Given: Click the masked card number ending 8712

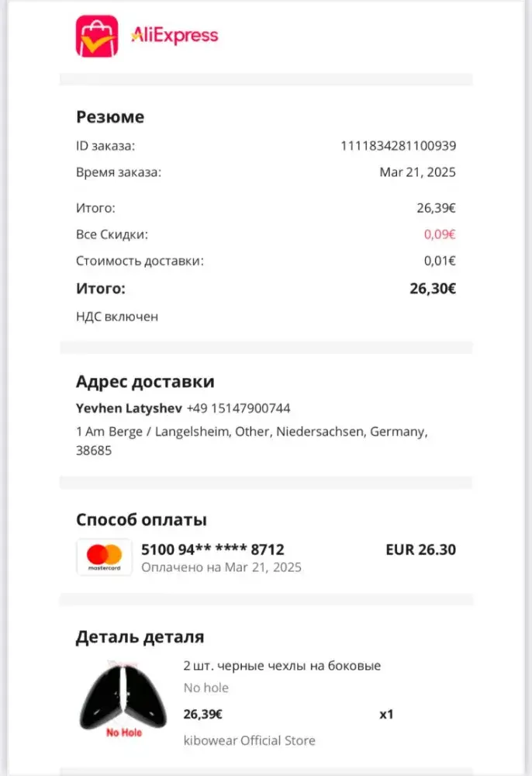Looking at the screenshot, I should click(x=212, y=550).
